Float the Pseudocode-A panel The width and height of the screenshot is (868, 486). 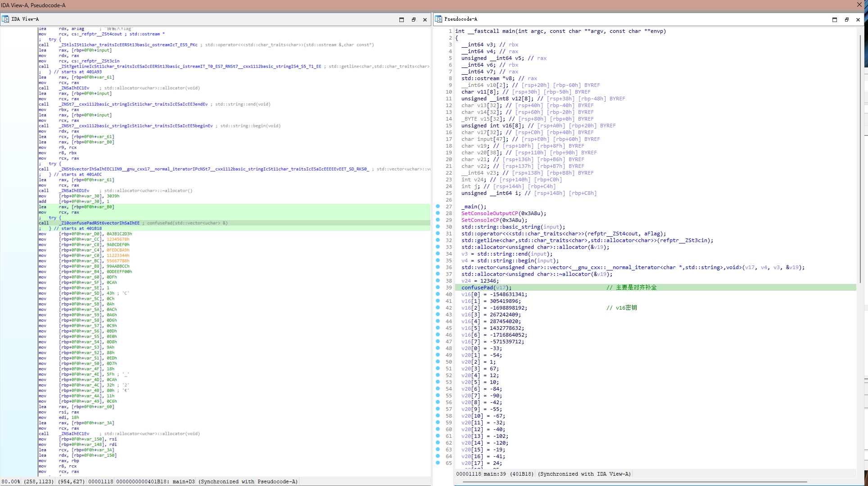[846, 19]
